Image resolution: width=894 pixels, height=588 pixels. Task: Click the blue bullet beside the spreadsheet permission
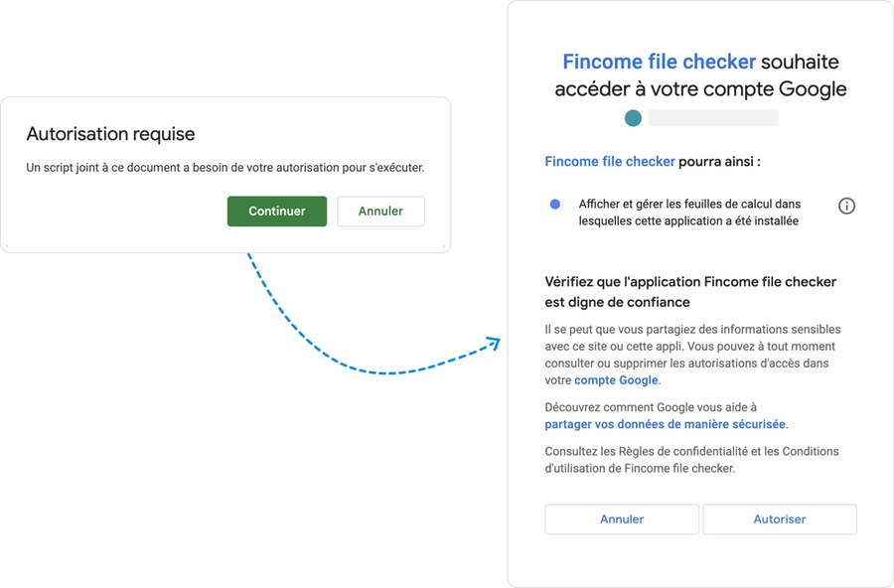(x=555, y=205)
